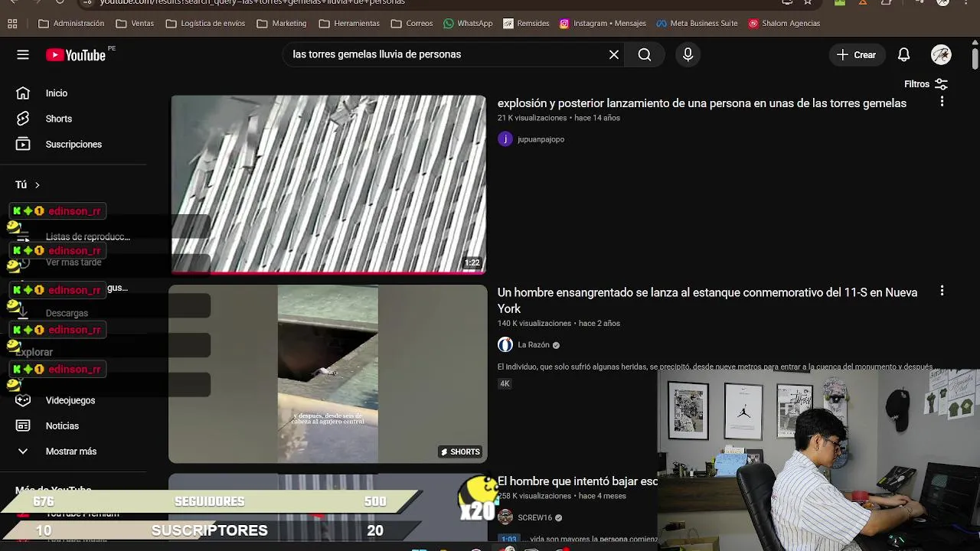
Task: Open the YouTube hamburger guide menu
Action: [23, 54]
